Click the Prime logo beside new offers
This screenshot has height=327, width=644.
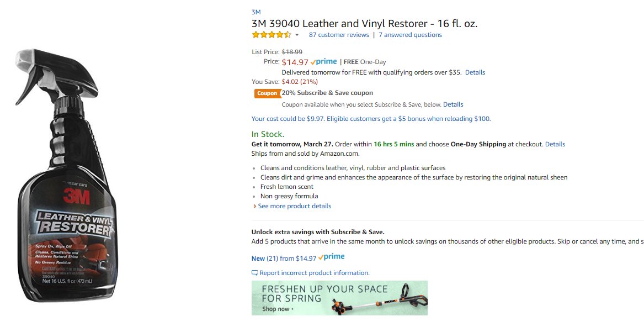(332, 257)
